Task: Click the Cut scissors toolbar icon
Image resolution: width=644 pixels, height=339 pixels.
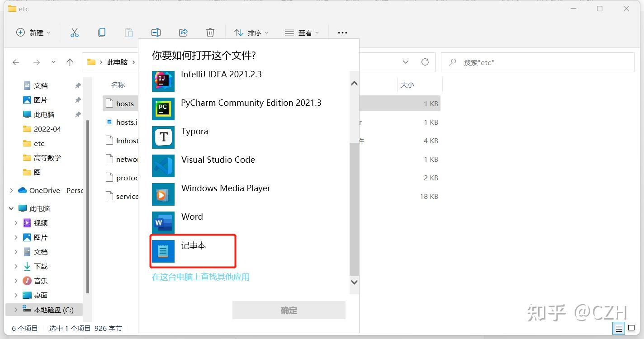Action: [x=75, y=33]
